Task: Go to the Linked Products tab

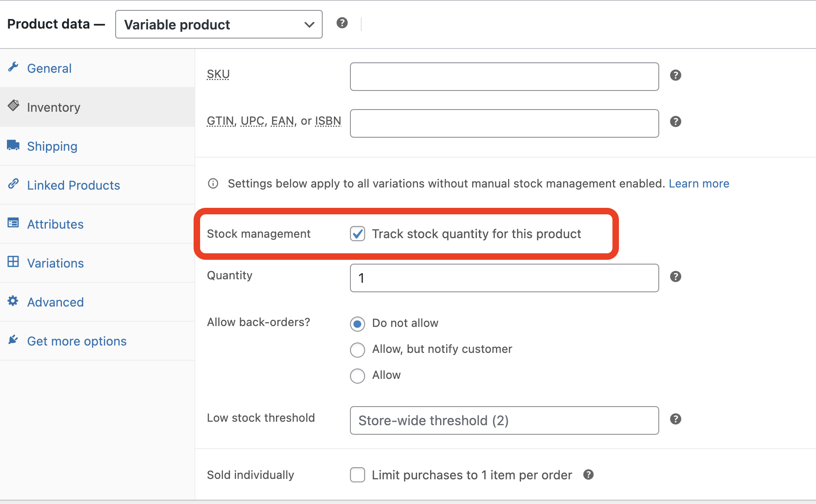Action: [73, 185]
